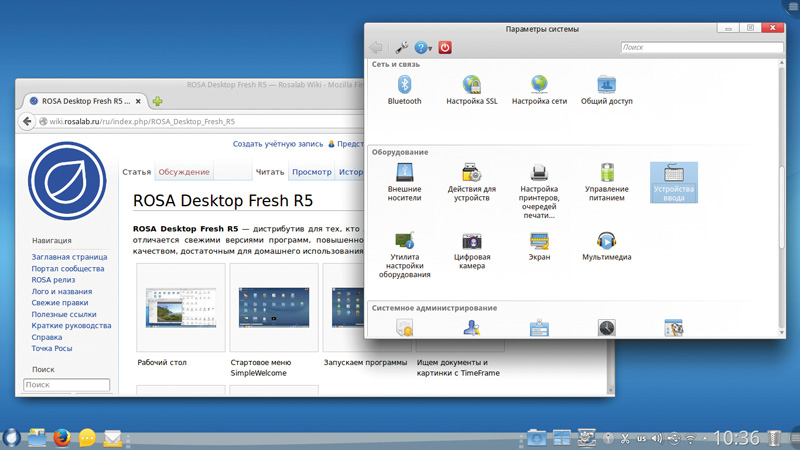The width and height of the screenshot is (800, 450).
Task: Click the Создать учётную запись link
Action: point(277,144)
